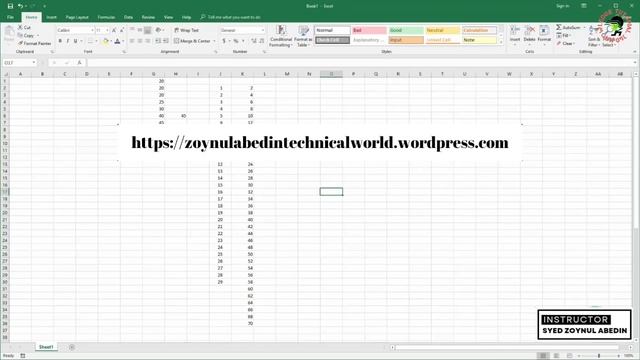Click the Increase Decimal icon
This screenshot has width=640, height=360.
point(254,41)
